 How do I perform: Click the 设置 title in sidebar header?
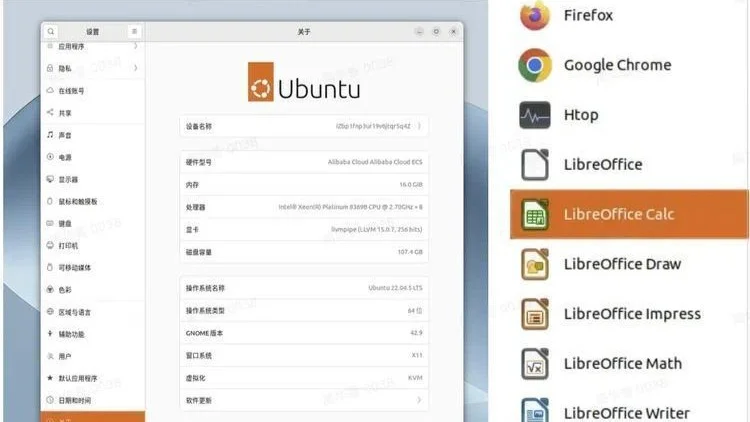(92, 32)
